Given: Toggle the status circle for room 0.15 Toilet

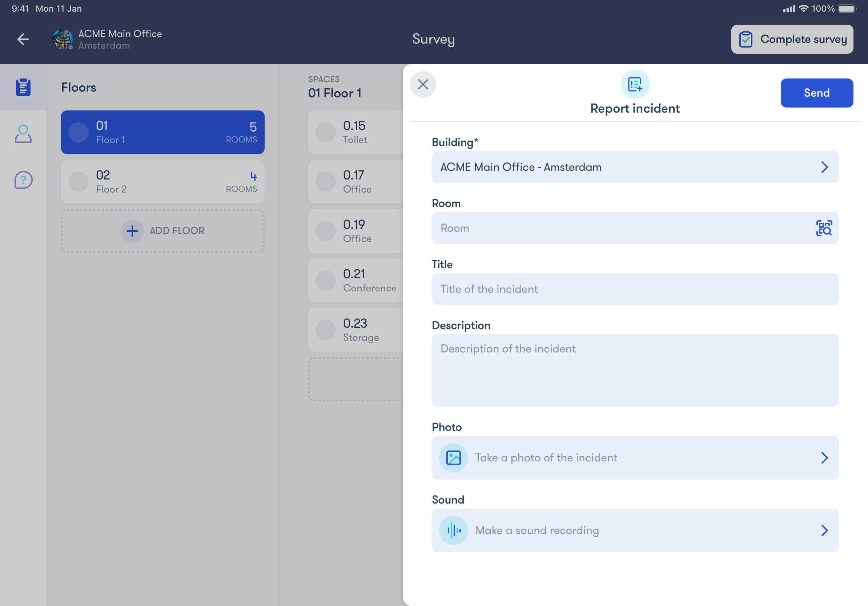Looking at the screenshot, I should coord(326,132).
